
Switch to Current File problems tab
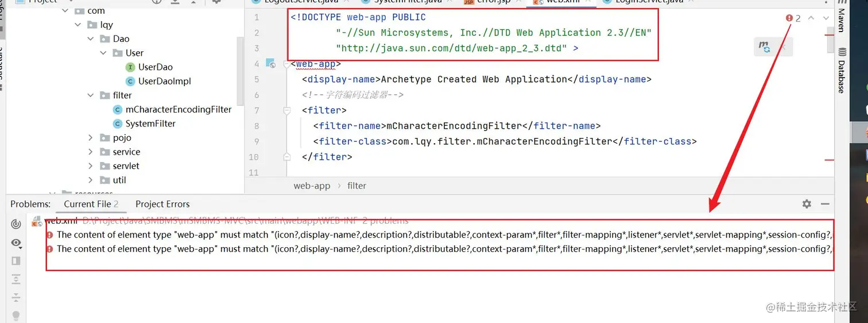coord(91,204)
